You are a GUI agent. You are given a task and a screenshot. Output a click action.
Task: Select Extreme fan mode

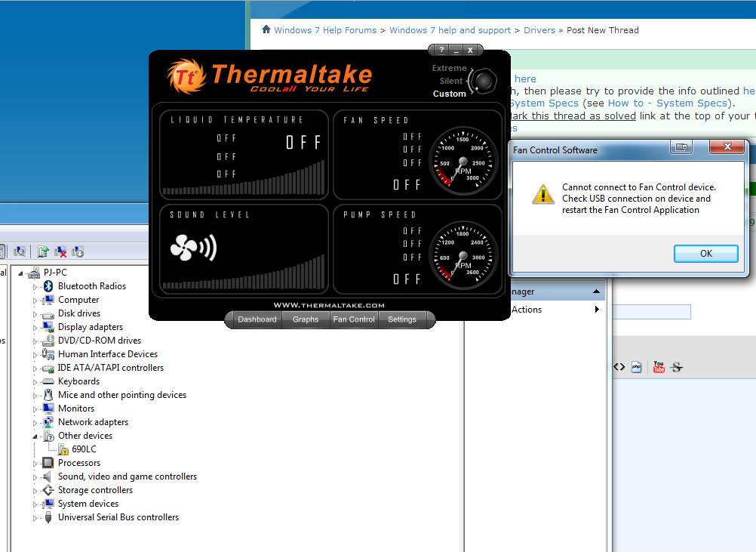coord(450,68)
